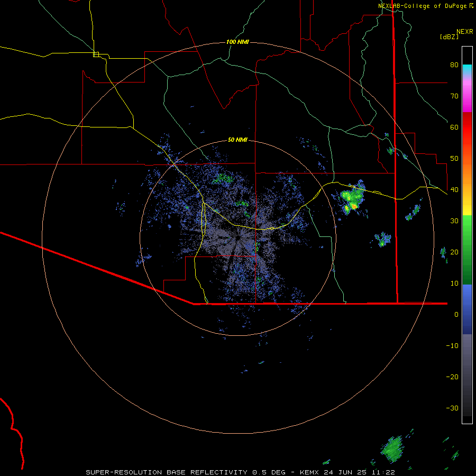This screenshot has height=476, width=476.
Task: Click the -30 value on the dBZ scale
Action: pyautogui.click(x=452, y=408)
